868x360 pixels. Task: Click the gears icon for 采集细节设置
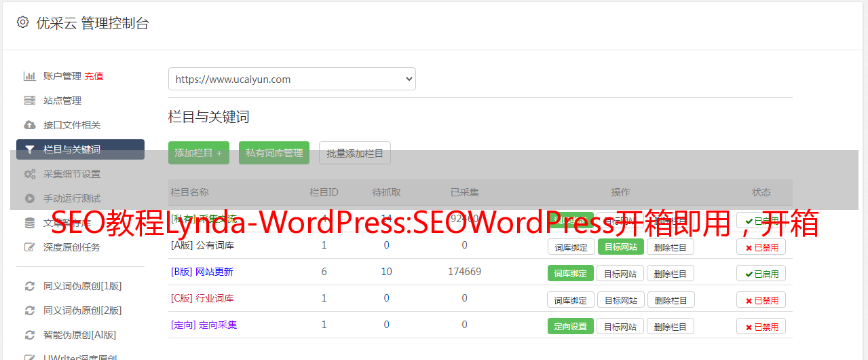(29, 174)
